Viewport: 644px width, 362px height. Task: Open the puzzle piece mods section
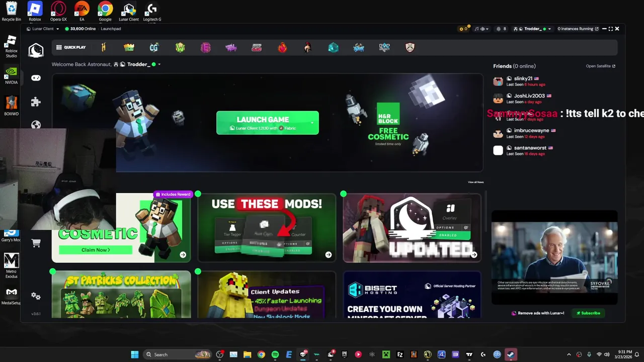pos(36,102)
